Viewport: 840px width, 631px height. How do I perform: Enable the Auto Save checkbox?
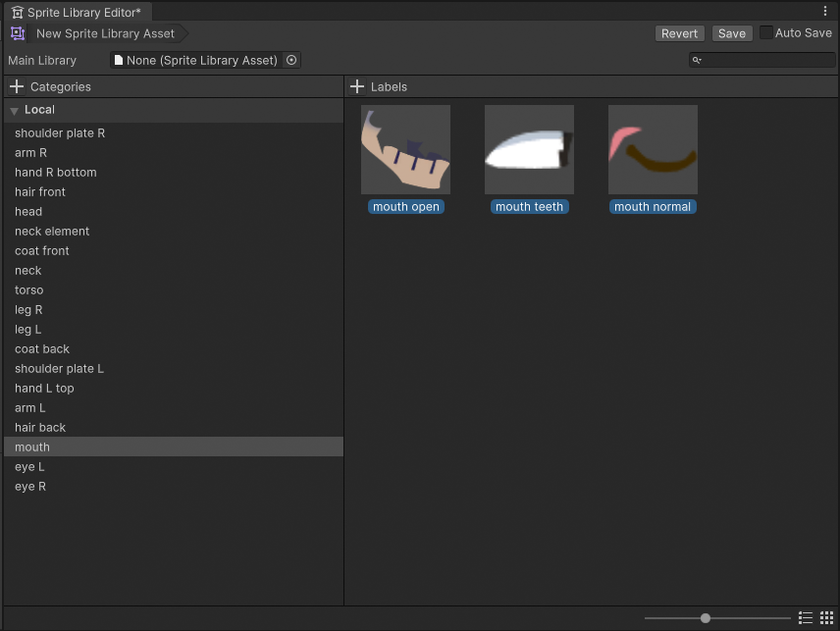tap(766, 32)
